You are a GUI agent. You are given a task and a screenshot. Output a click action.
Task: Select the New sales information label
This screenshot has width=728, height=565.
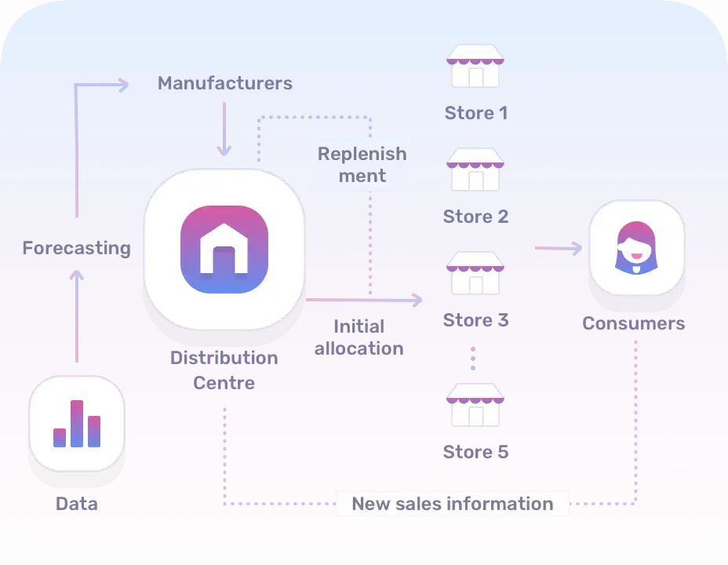[452, 504]
